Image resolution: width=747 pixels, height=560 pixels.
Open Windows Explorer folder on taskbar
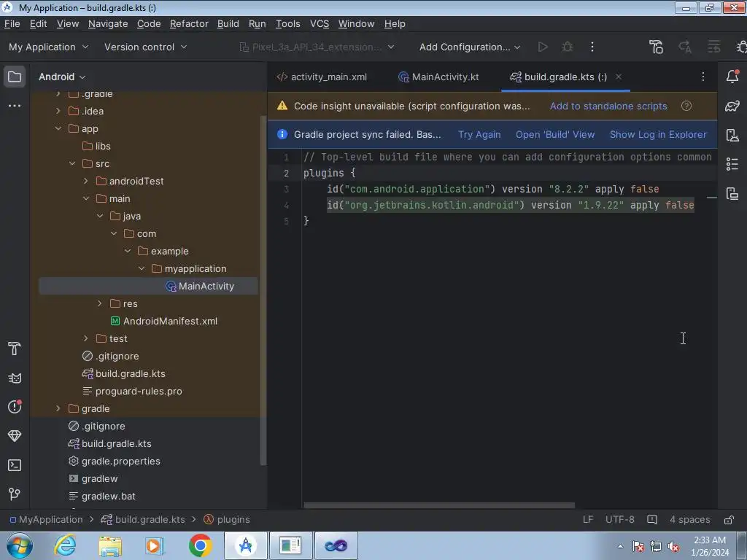(110, 545)
